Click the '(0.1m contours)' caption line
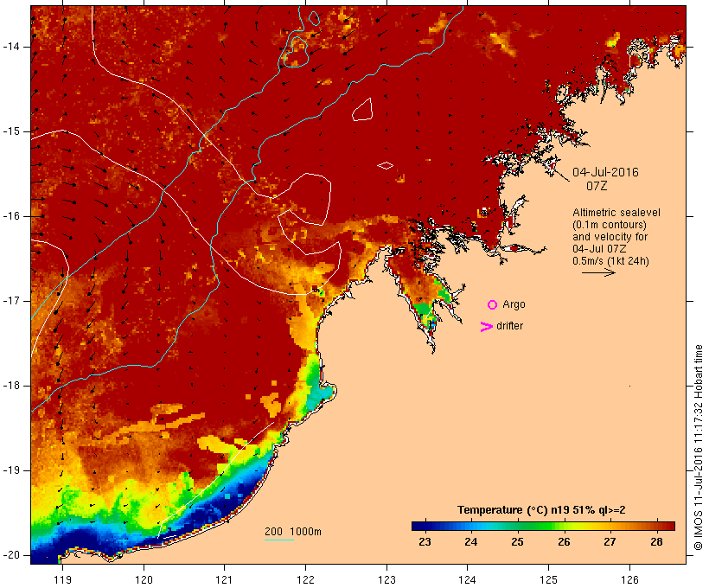Viewport: 709px width, 588px height. (x=610, y=225)
